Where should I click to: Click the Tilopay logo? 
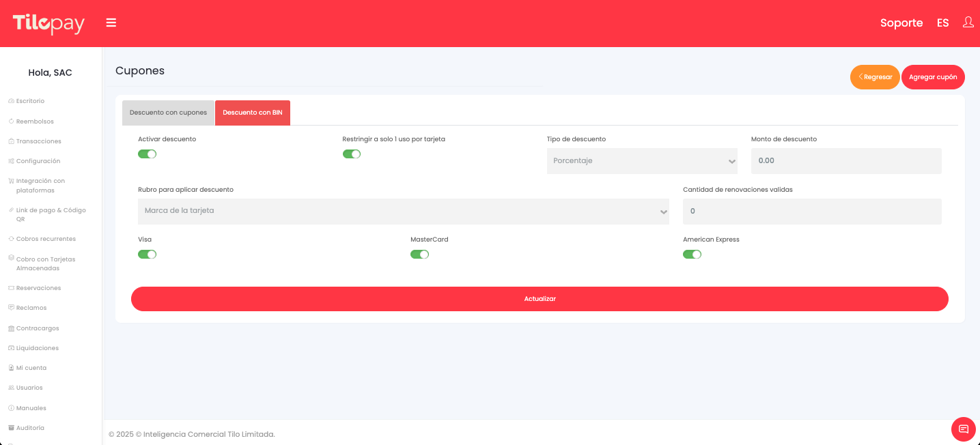point(48,24)
